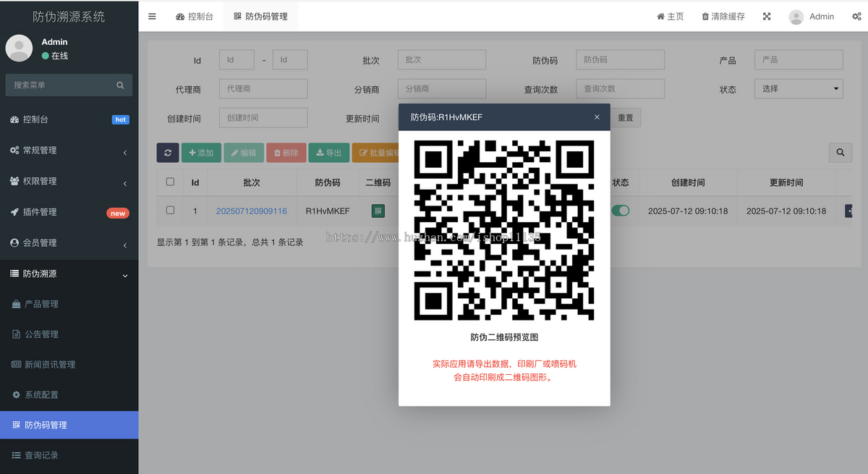868x474 pixels.
Task: Click the 代理商 filter input
Action: point(263,88)
